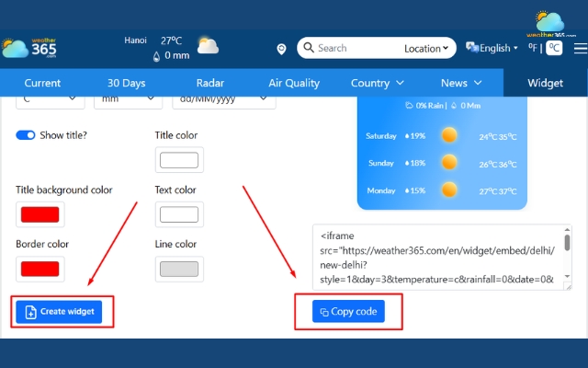Switch temperature unit to Fahrenheit
588x368 pixels.
pos(533,48)
